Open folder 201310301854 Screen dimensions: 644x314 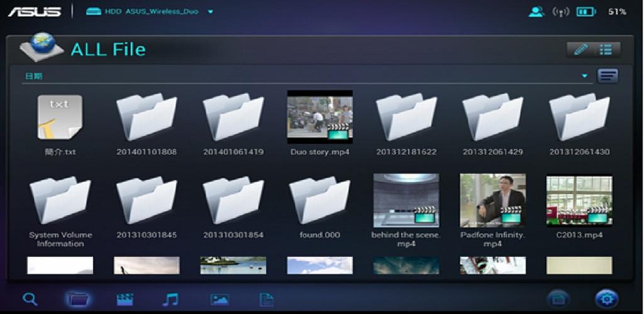tap(233, 200)
